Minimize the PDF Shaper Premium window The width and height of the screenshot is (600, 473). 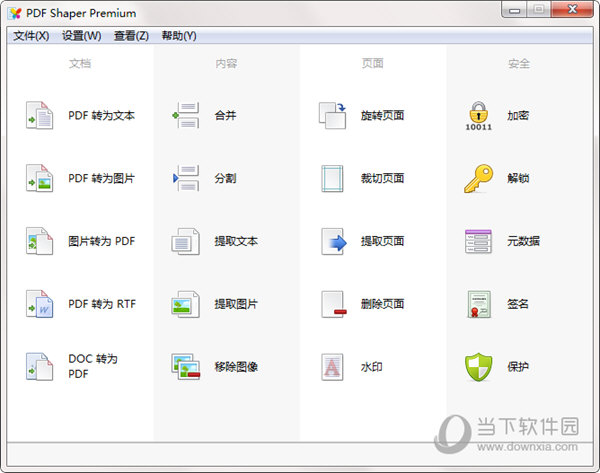click(x=514, y=10)
